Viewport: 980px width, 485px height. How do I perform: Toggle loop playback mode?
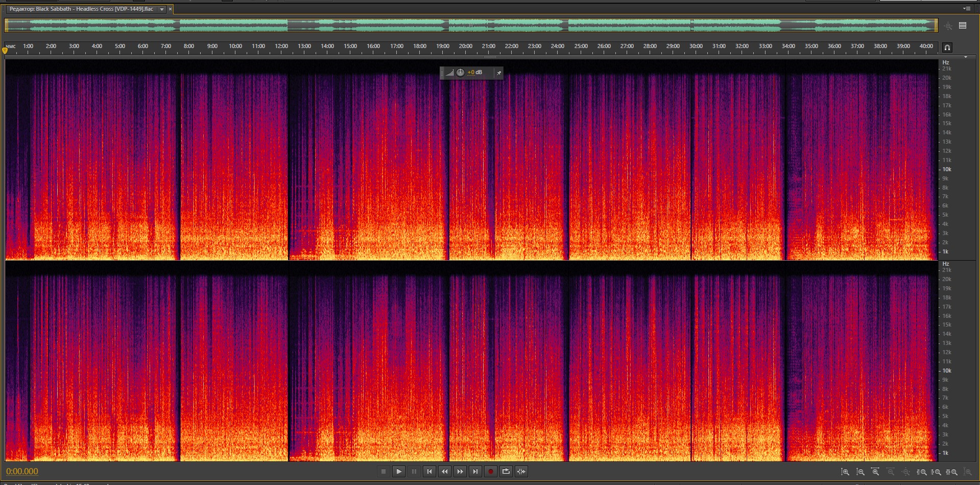tap(506, 472)
